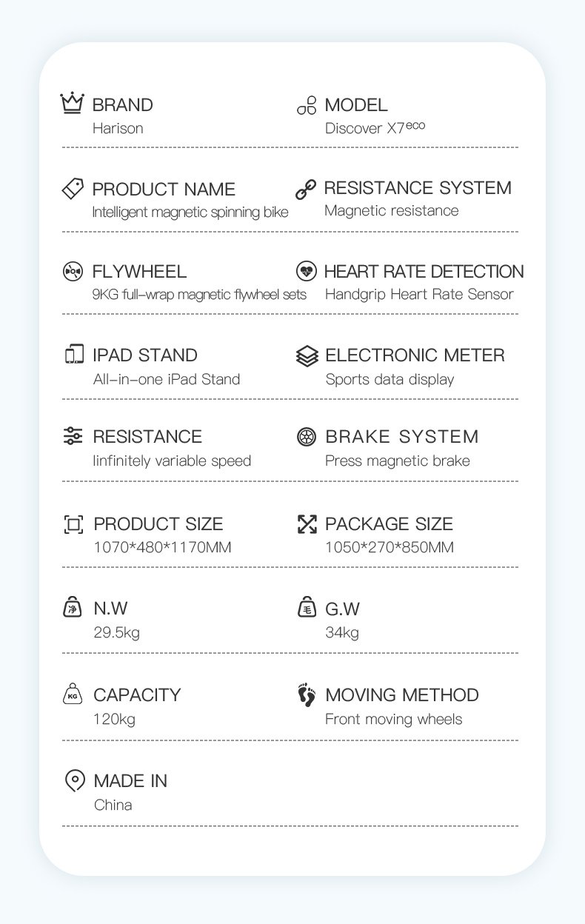Click the location pin icon by MADE IN
Image resolution: width=585 pixels, height=924 pixels.
tap(74, 780)
